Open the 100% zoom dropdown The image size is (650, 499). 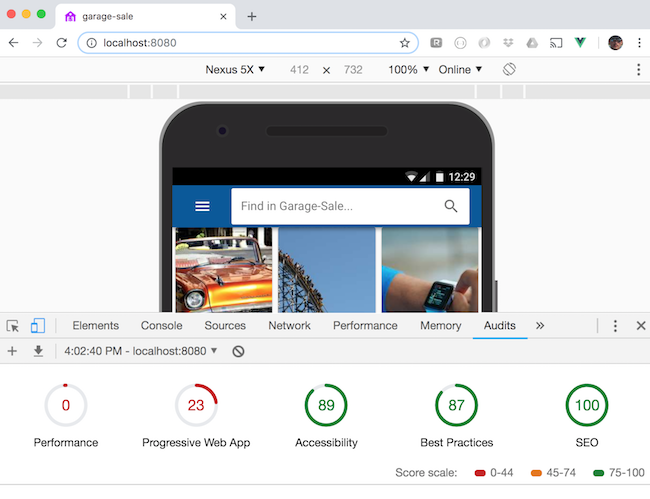pos(408,69)
